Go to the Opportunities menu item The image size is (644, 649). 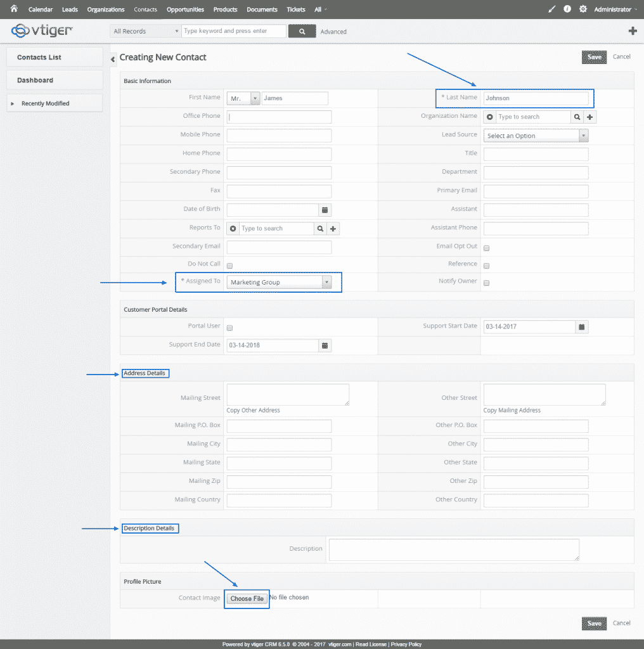pos(184,9)
